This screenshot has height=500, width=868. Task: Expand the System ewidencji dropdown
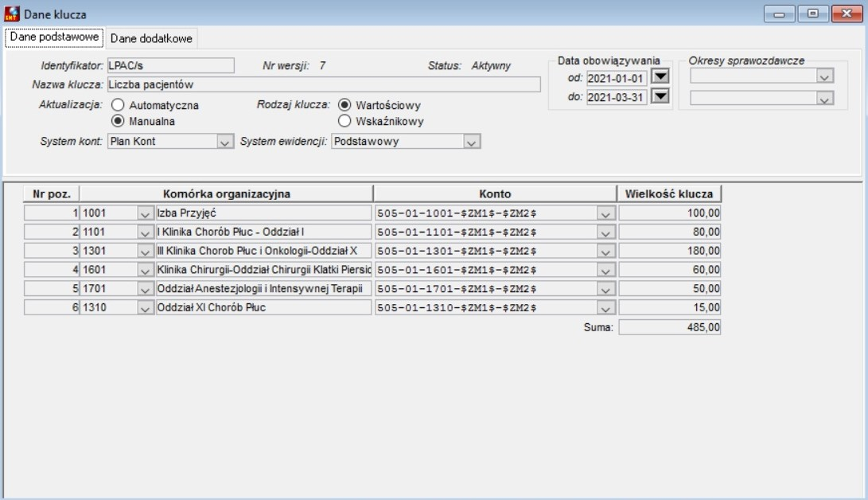pos(471,142)
